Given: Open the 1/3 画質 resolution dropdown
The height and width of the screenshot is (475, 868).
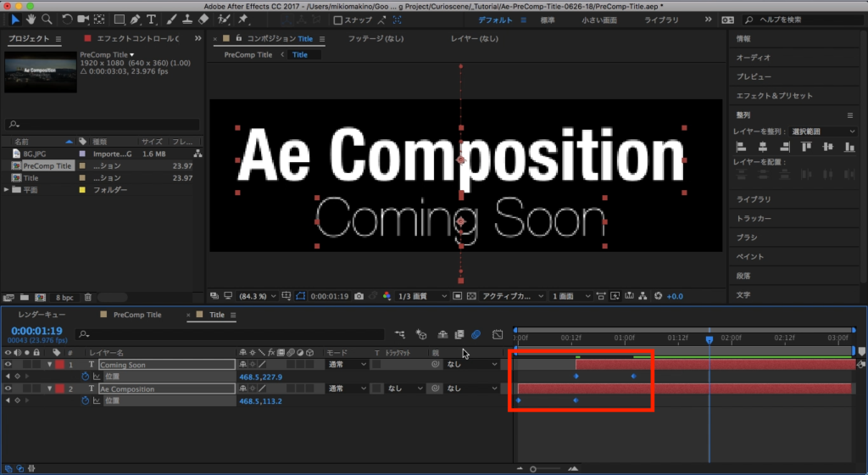Looking at the screenshot, I should pos(422,296).
